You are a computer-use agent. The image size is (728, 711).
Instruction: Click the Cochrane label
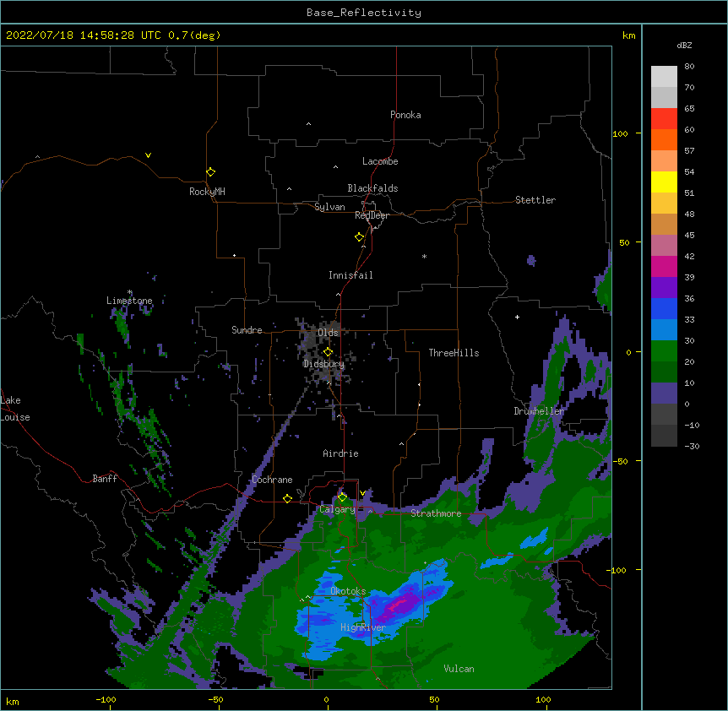point(272,480)
